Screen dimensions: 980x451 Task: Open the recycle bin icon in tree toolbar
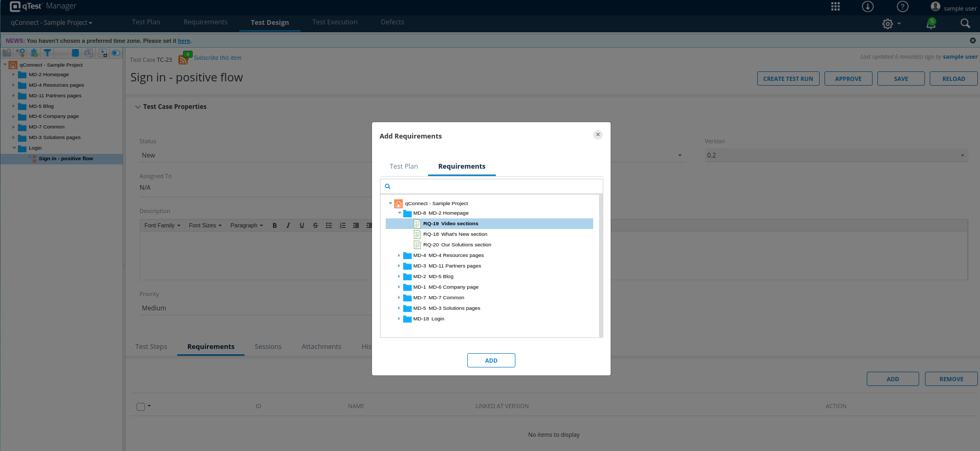[34, 53]
